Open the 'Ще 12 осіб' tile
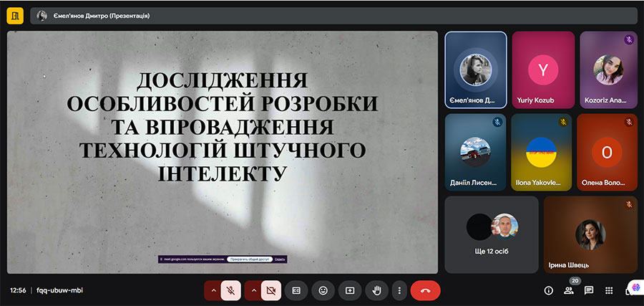 point(492,234)
